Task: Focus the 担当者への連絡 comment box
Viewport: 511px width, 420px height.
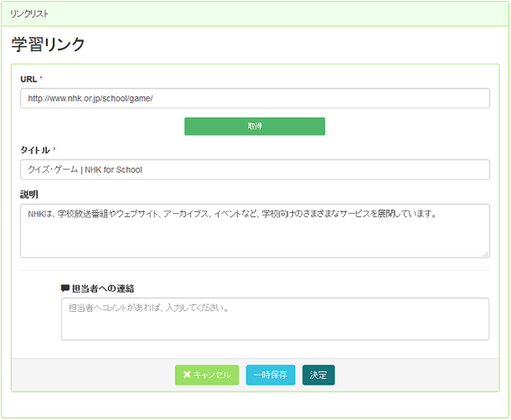Action: [274, 319]
